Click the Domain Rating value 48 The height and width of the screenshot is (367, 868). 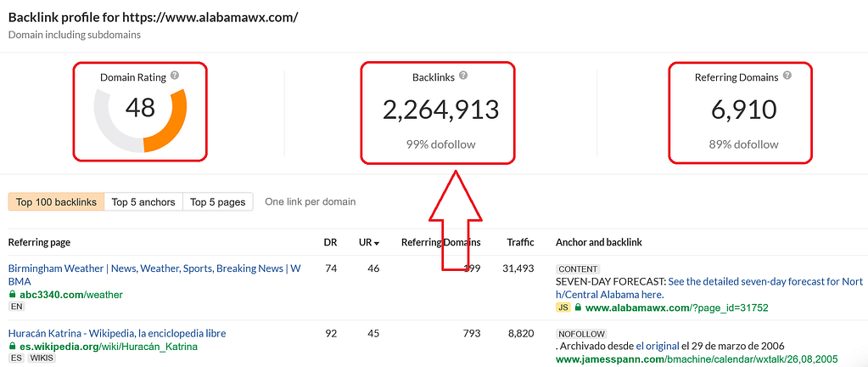click(x=140, y=108)
